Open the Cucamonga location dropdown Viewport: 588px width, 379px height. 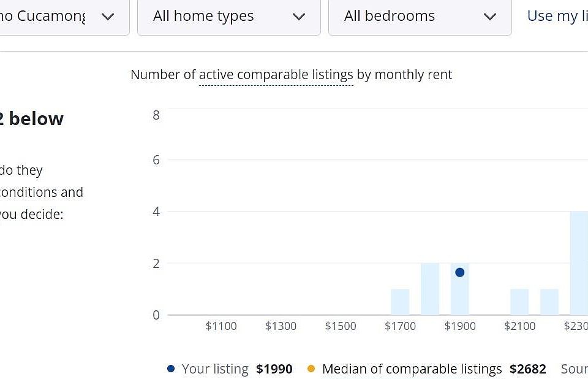[63, 17]
